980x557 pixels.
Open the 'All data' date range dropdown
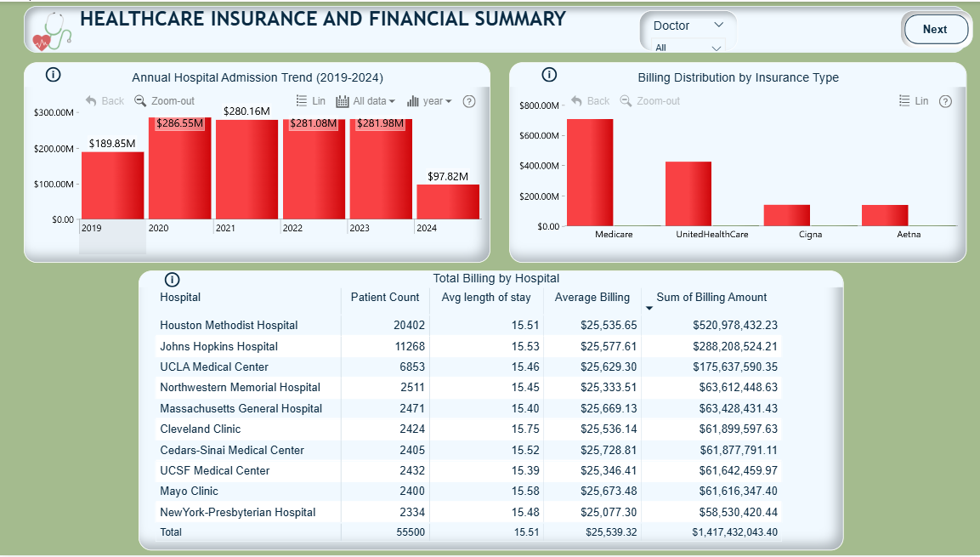click(365, 101)
